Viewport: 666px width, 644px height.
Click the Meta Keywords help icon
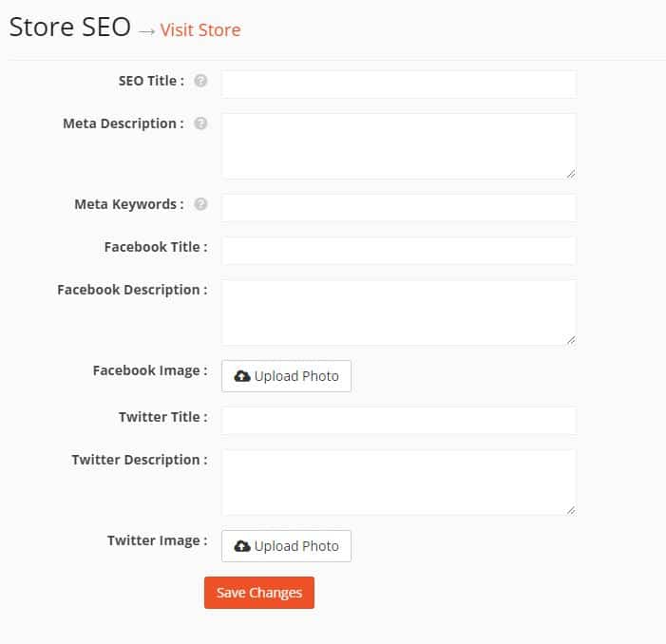200,204
